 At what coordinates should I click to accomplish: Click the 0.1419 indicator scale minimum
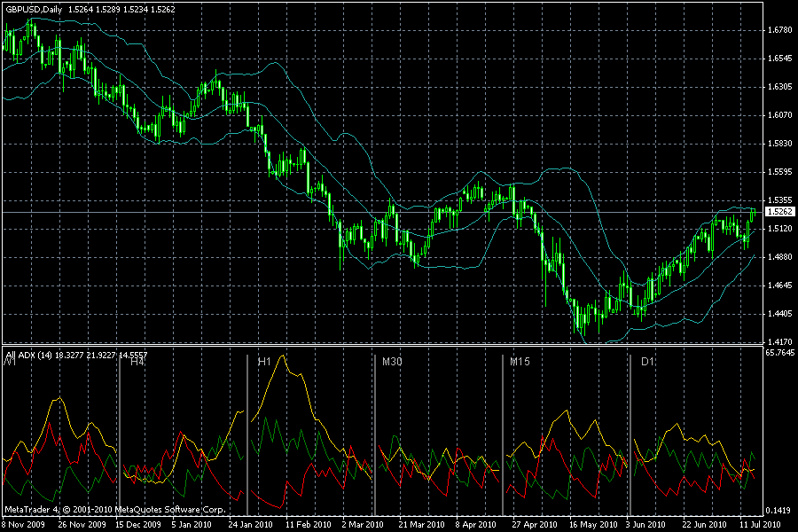780,511
